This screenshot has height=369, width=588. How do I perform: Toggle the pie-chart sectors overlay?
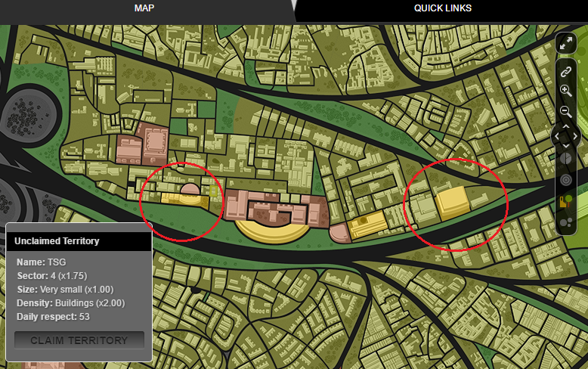566,159
